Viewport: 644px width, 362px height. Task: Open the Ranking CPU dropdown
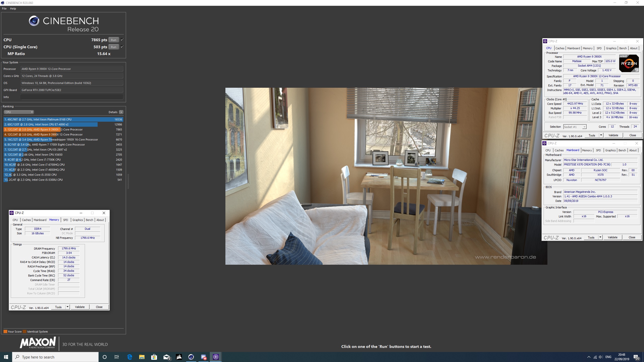pos(19,112)
